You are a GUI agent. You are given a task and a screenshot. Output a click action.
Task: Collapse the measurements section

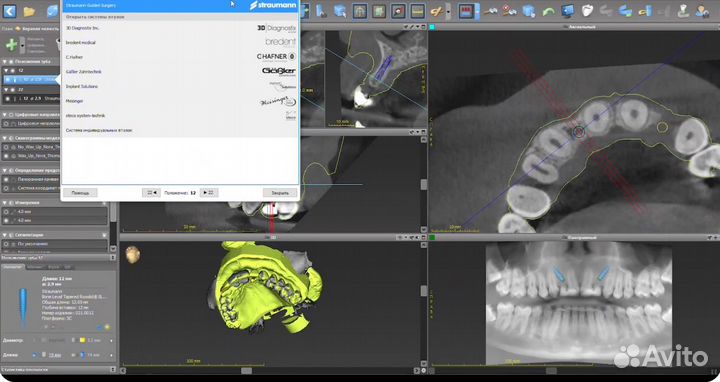click(5, 202)
